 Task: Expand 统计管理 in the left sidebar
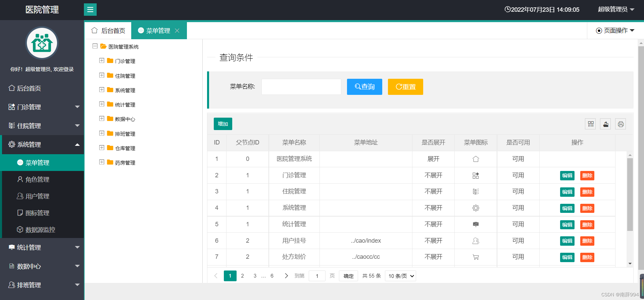(42, 247)
